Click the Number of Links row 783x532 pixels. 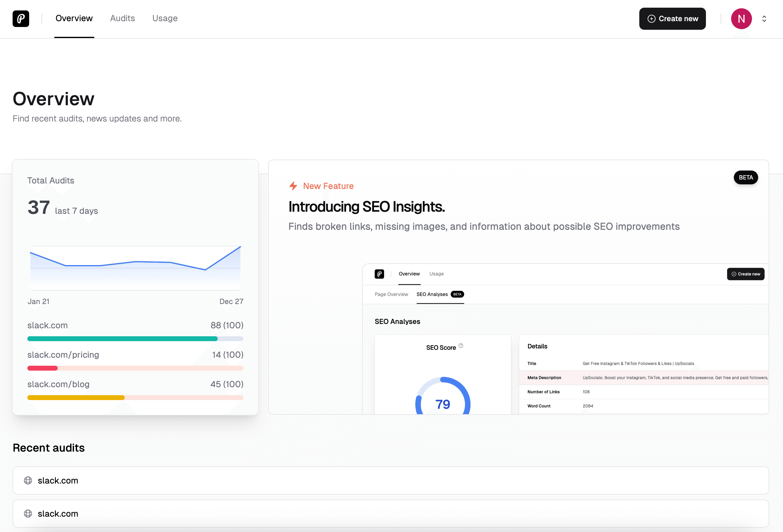click(644, 392)
